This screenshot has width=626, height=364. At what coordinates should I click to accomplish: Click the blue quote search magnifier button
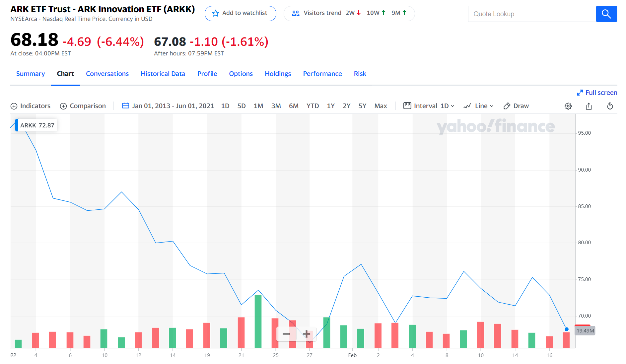click(x=606, y=14)
